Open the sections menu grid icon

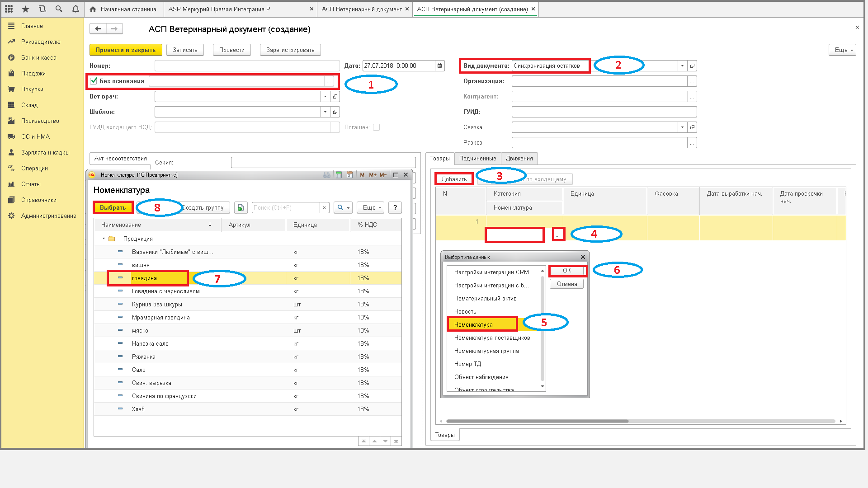tap(9, 9)
